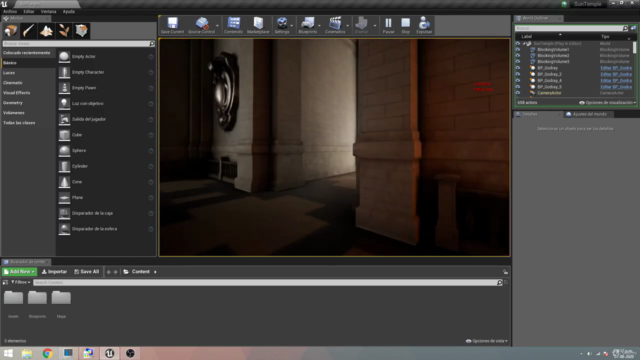Click the Search Content input field
Image resolution: width=640 pixels, height=360 pixels.
(265, 282)
